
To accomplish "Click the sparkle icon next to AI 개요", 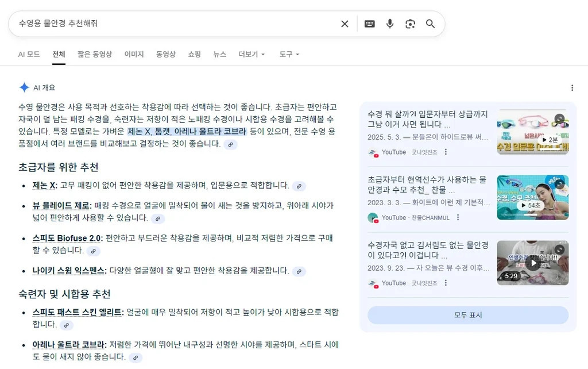I will click(22, 87).
